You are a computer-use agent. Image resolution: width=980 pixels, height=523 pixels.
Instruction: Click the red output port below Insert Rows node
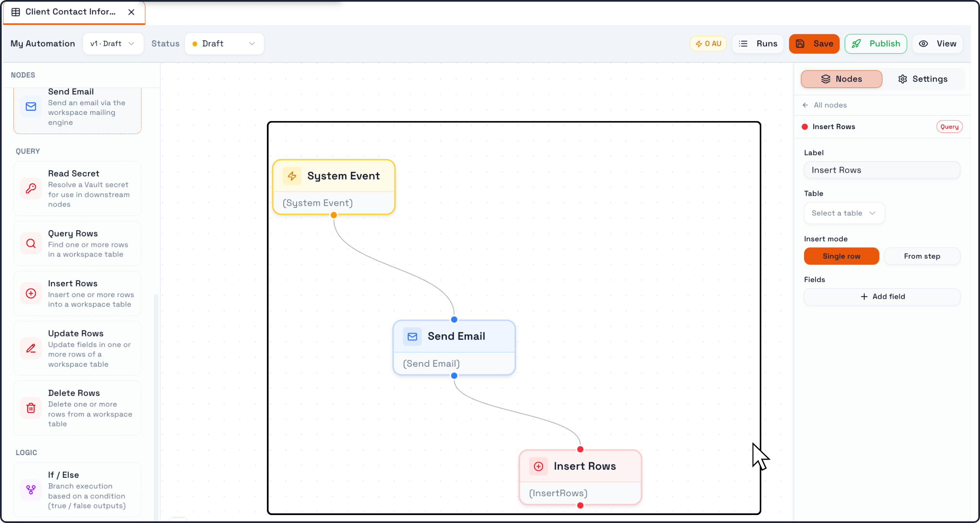pos(580,505)
